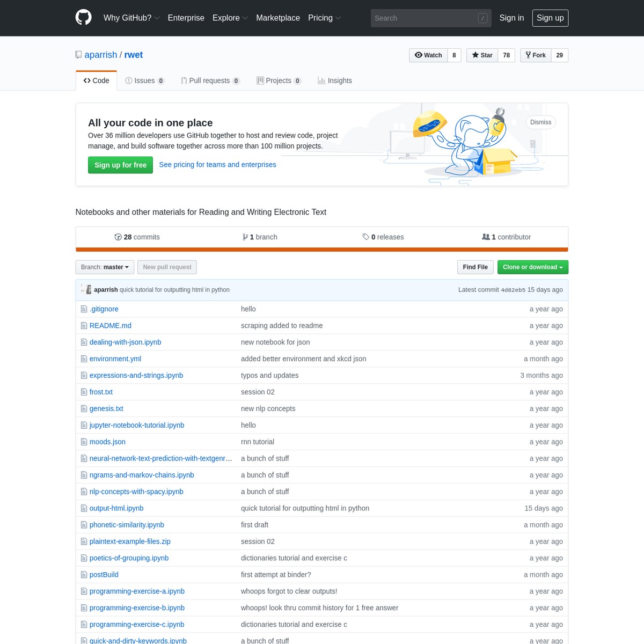Expand the Pricing navigation menu

coord(324,18)
